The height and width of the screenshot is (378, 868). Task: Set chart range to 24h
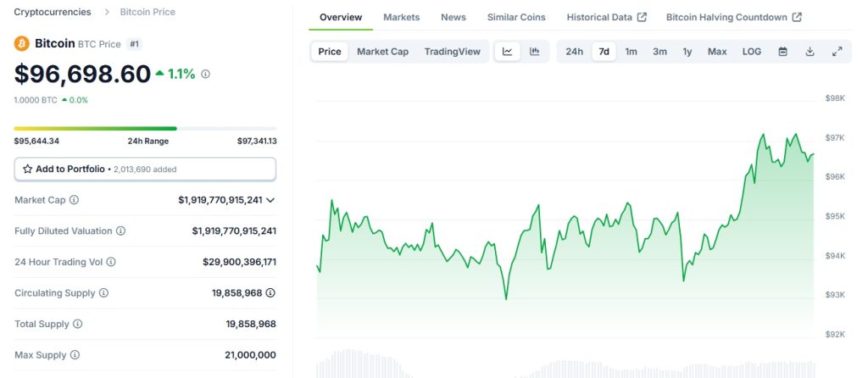[574, 52]
